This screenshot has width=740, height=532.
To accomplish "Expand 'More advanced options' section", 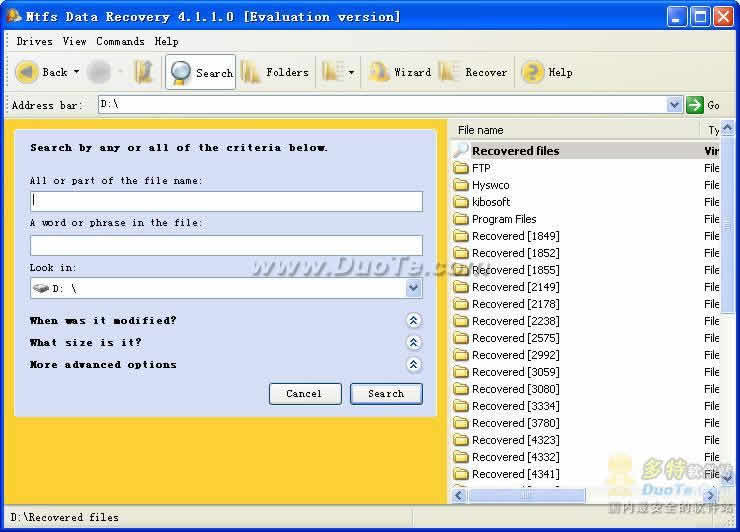I will (x=413, y=364).
